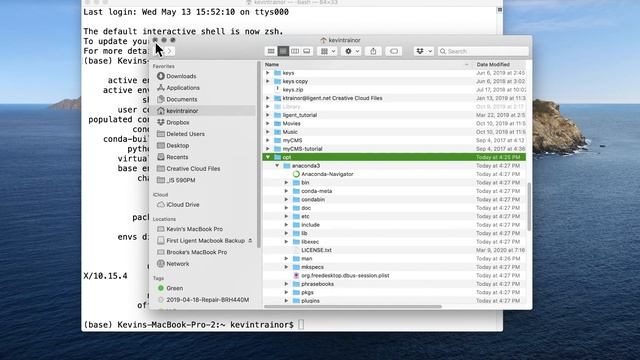Expand the keys folder
The image size is (640, 360).
pos(268,73)
